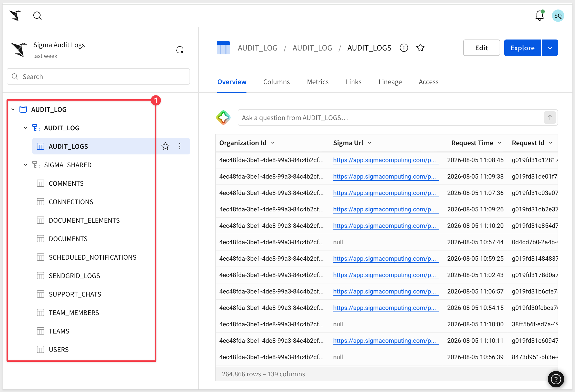Select the DOCUMENT_ELEMENTS table in tree
575x392 pixels.
click(x=84, y=220)
